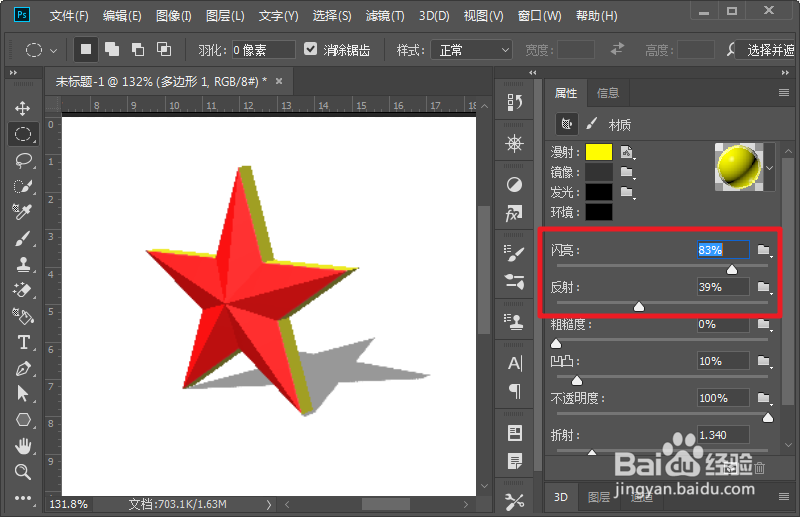Open the 图层(L) menu
The width and height of the screenshot is (800, 517).
[x=225, y=16]
